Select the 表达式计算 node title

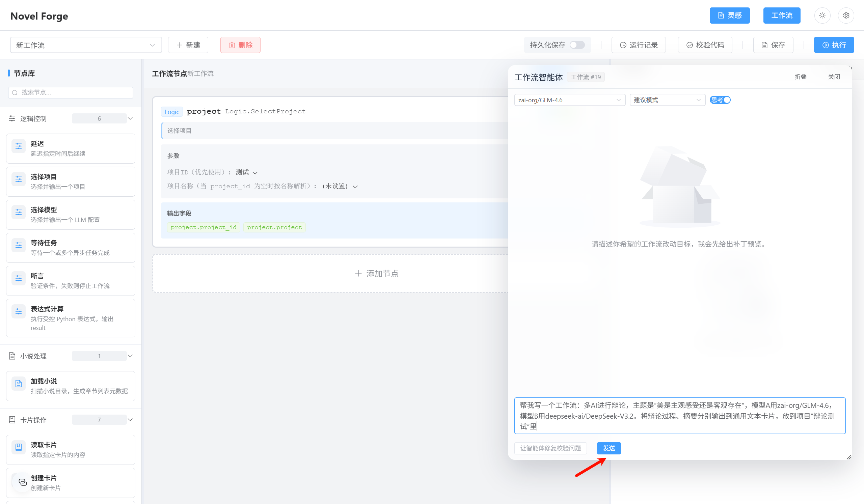(x=47, y=309)
